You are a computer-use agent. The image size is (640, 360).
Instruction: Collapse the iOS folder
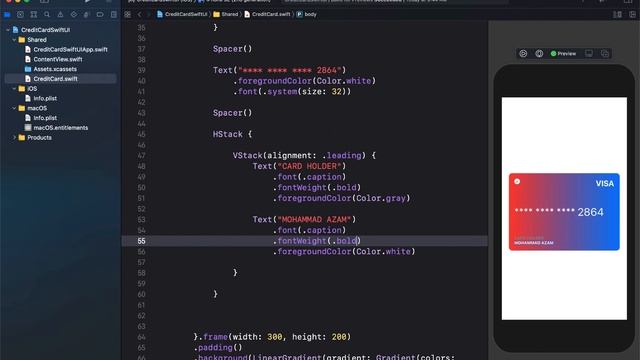click(x=14, y=89)
